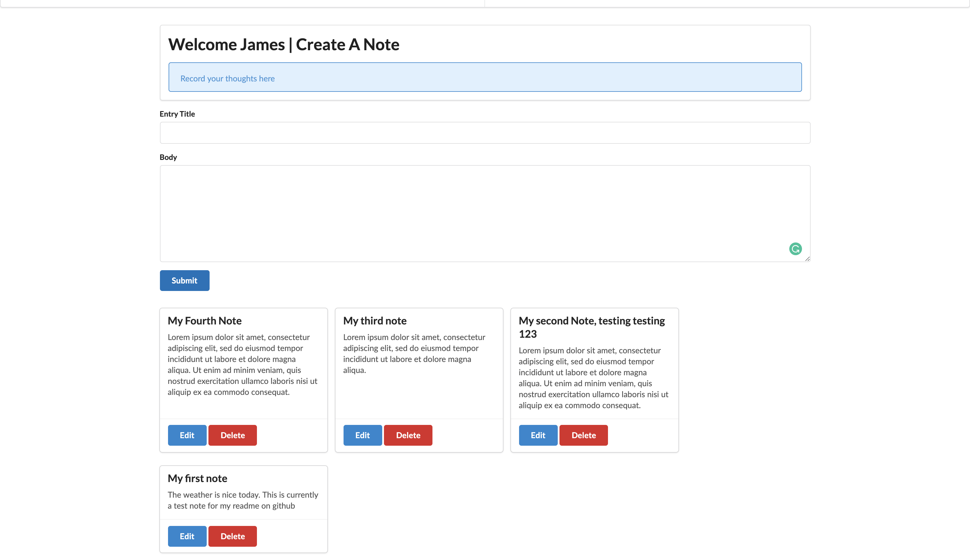Delete the My second Note card
Image resolution: width=970 pixels, height=560 pixels.
click(583, 435)
